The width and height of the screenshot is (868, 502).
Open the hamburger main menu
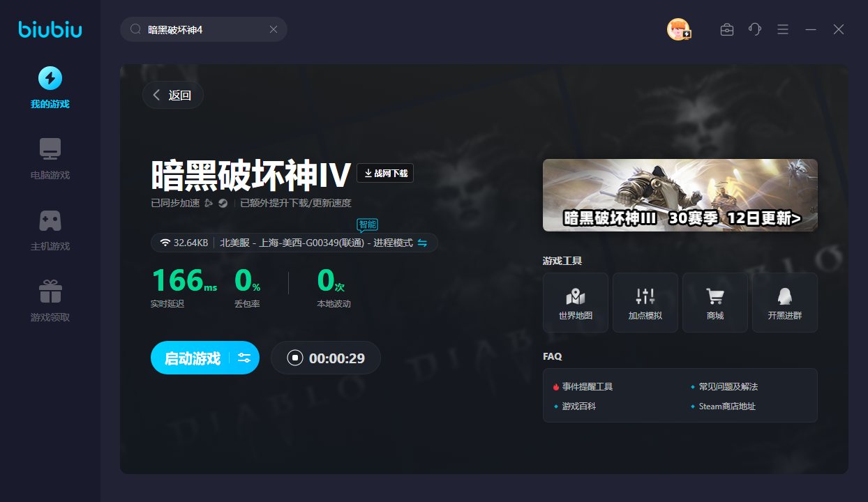(x=783, y=29)
